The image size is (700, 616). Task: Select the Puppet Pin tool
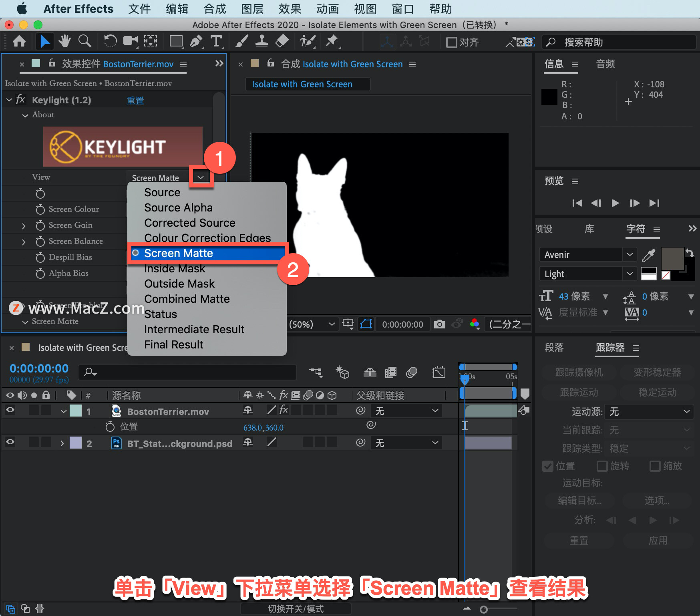tap(332, 41)
